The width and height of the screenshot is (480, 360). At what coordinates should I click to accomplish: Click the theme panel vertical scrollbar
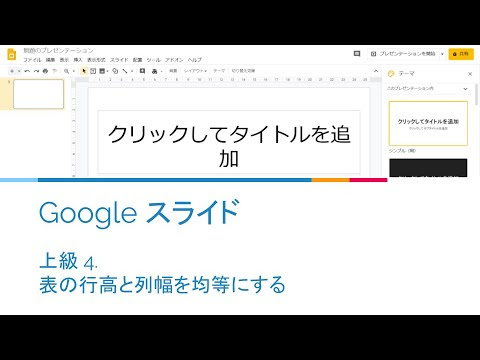(477, 94)
